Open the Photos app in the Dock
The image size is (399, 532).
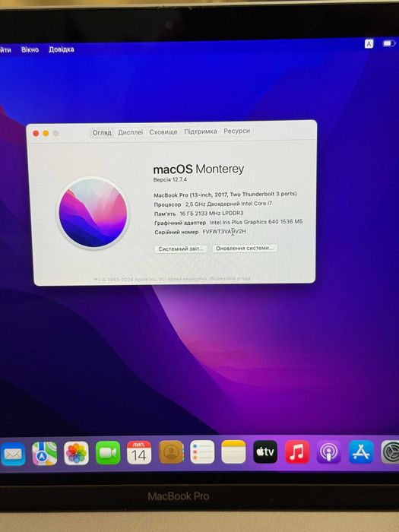pos(76,453)
